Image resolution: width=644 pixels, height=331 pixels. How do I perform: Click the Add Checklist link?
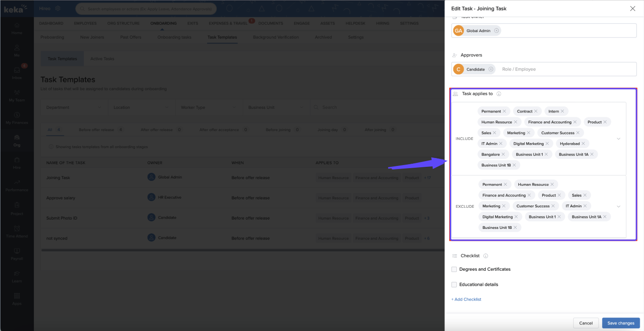tap(466, 299)
